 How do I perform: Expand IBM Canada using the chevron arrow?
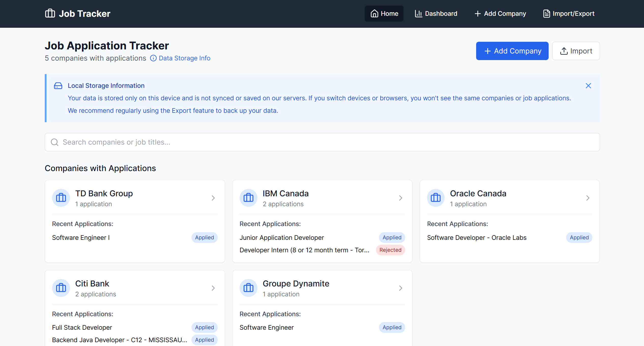(401, 198)
